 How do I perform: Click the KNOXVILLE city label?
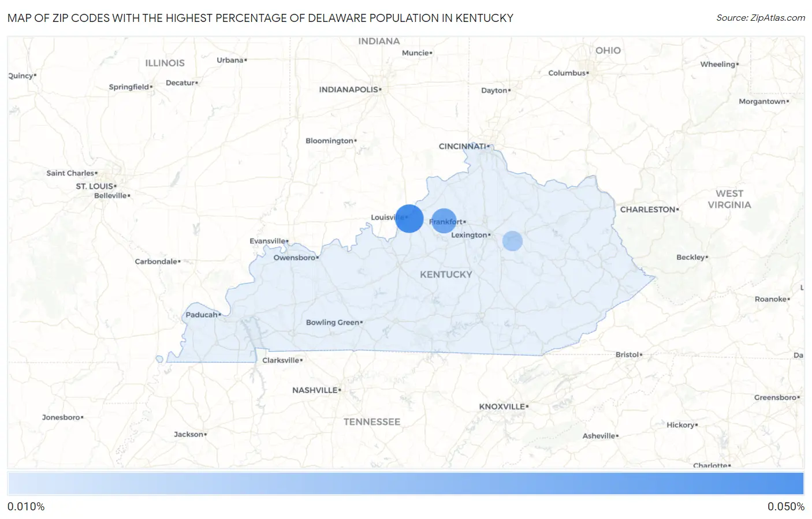502,406
